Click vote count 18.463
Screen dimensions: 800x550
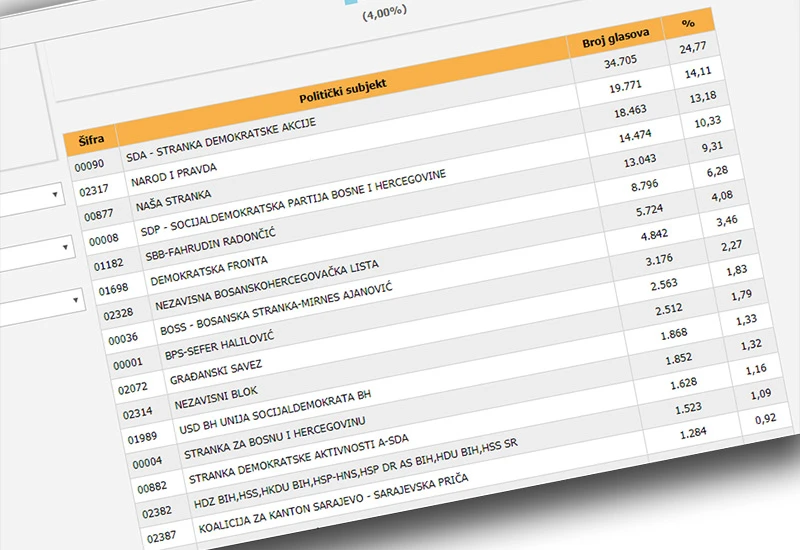click(630, 111)
